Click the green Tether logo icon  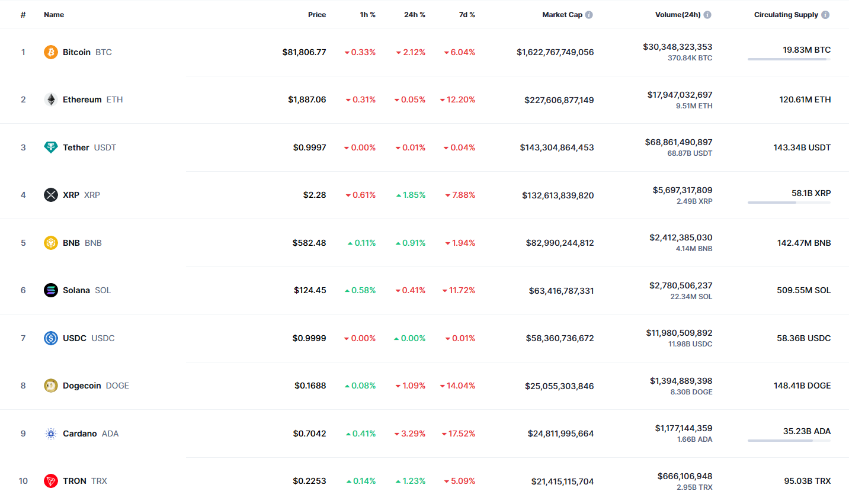coord(51,147)
